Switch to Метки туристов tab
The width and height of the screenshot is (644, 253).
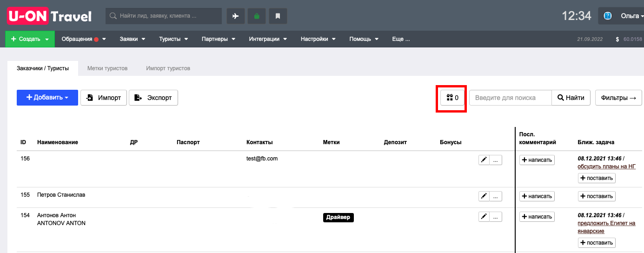pyautogui.click(x=107, y=68)
